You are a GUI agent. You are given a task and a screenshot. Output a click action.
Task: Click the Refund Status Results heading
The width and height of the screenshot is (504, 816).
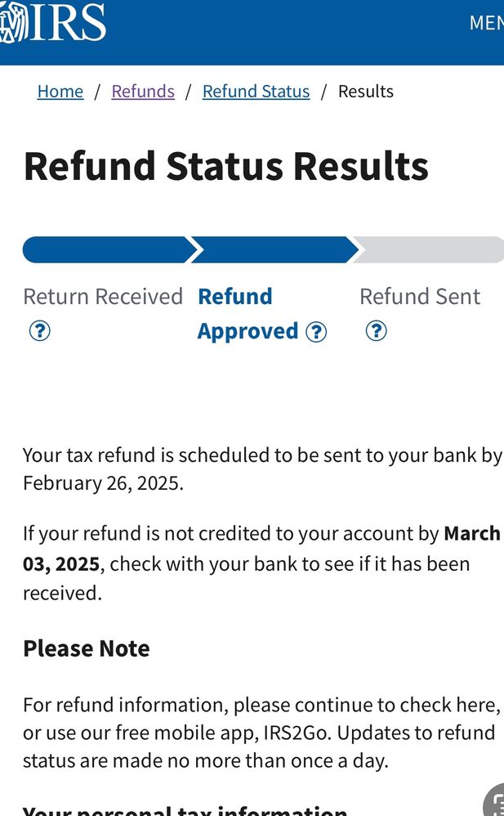coord(225,166)
